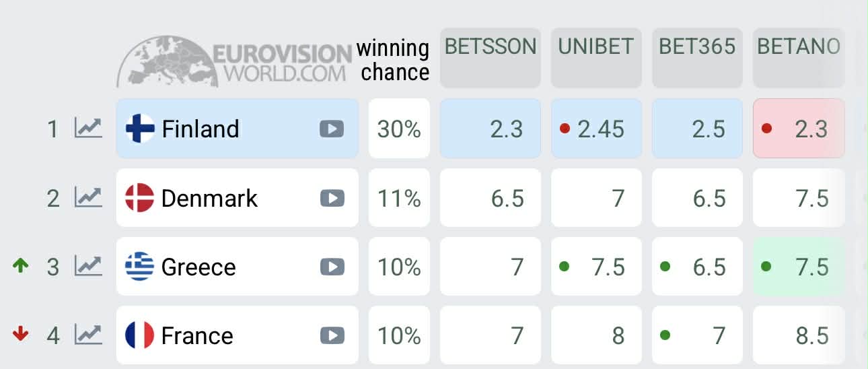Viewport: 868px width, 369px height.
Task: Play Finland's song video
Action: [332, 129]
